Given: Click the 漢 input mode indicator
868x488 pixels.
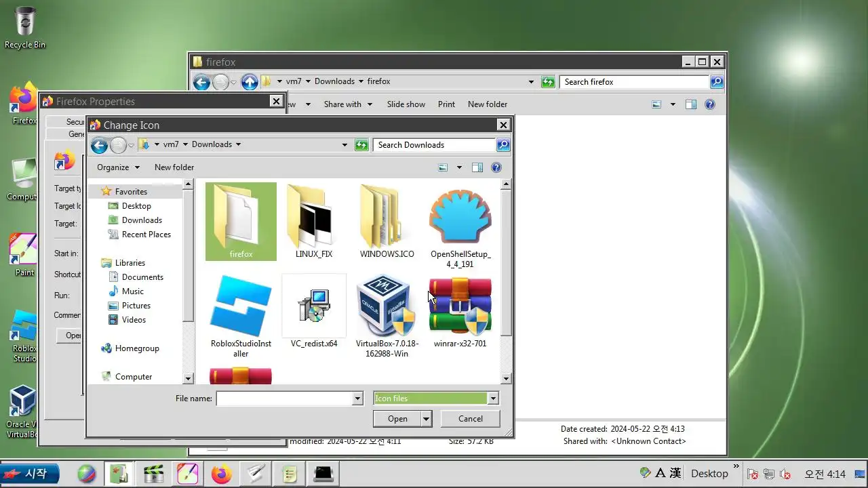Looking at the screenshot, I should (x=675, y=473).
